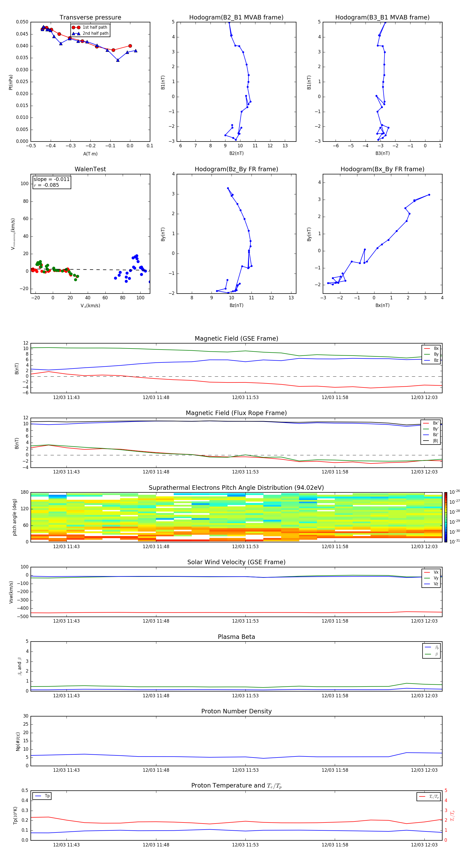Click the '2nd half path' legend entry

(90, 33)
